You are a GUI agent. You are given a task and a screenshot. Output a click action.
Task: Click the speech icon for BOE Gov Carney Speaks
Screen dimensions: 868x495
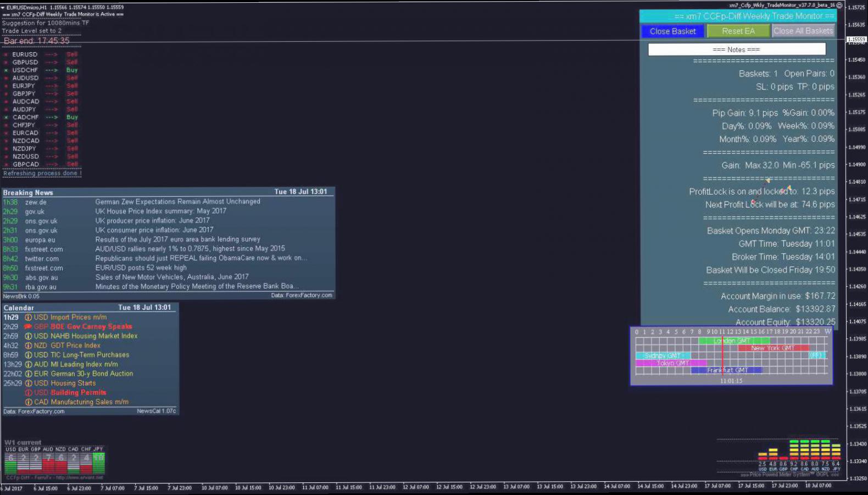pos(28,327)
